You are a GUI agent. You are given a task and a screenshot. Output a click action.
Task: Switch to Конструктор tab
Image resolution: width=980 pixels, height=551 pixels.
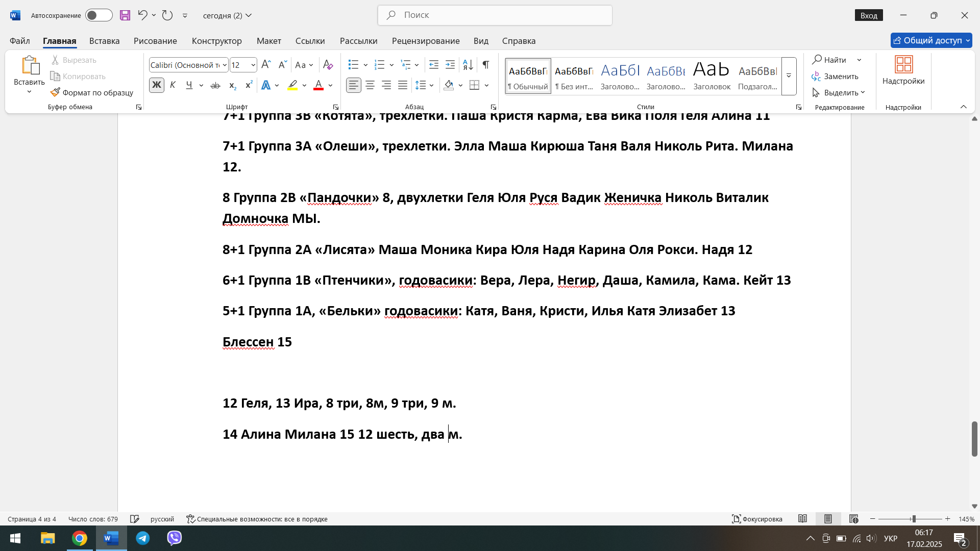217,41
